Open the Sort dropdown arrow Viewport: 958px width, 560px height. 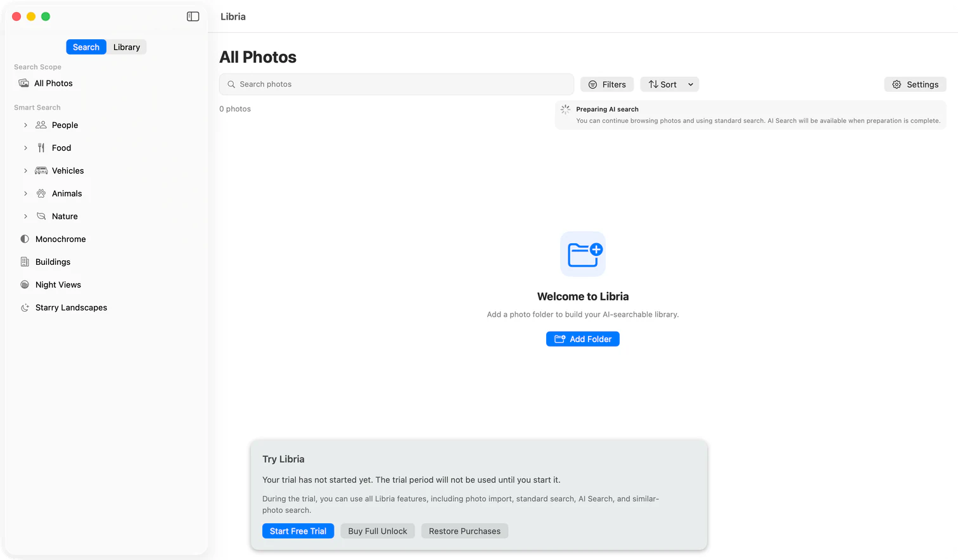pos(691,84)
